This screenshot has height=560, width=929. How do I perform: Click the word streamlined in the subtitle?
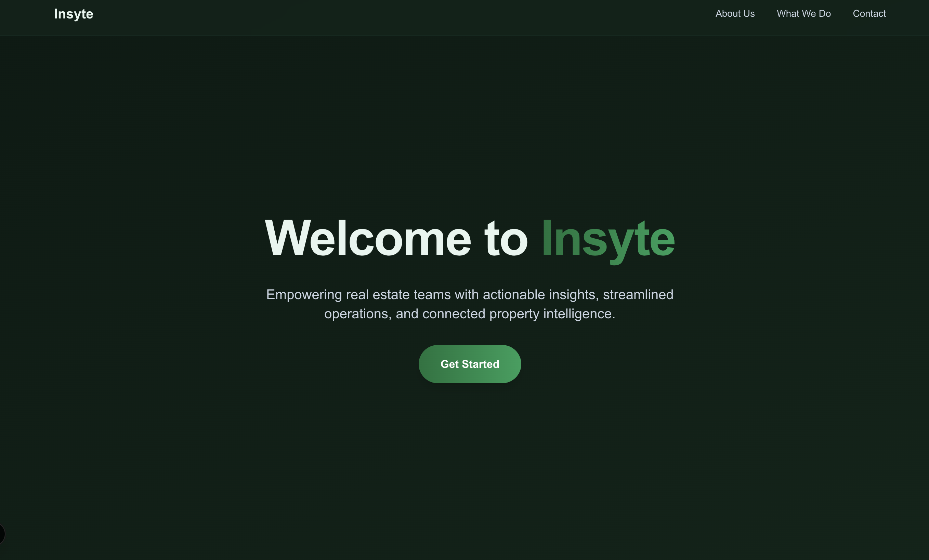click(x=638, y=295)
